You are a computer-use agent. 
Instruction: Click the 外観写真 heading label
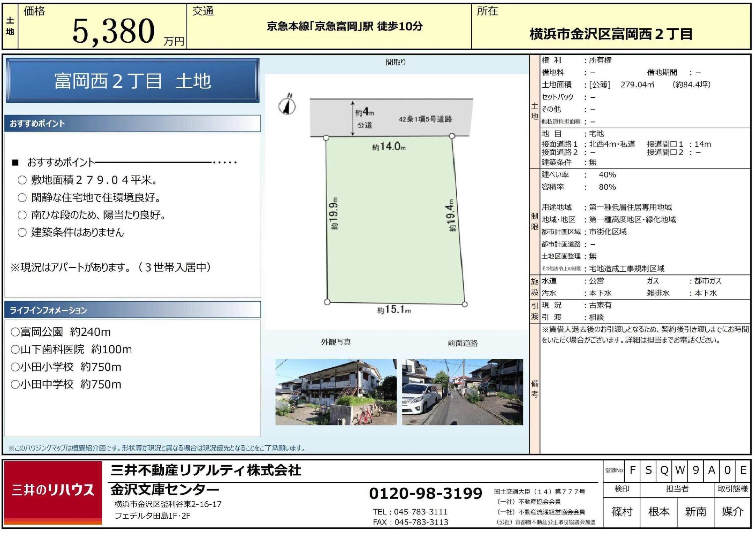click(336, 342)
